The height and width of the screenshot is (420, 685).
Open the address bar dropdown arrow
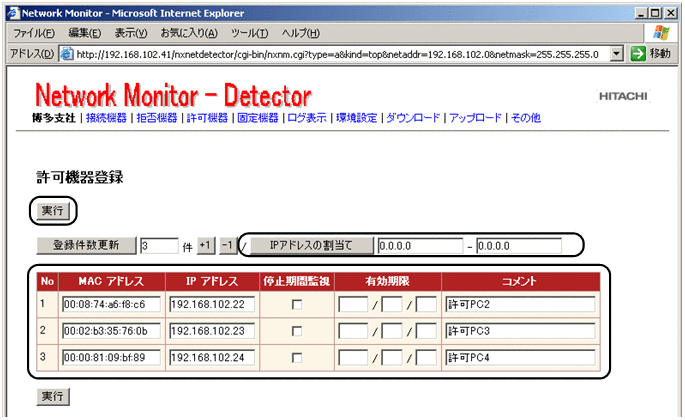616,54
